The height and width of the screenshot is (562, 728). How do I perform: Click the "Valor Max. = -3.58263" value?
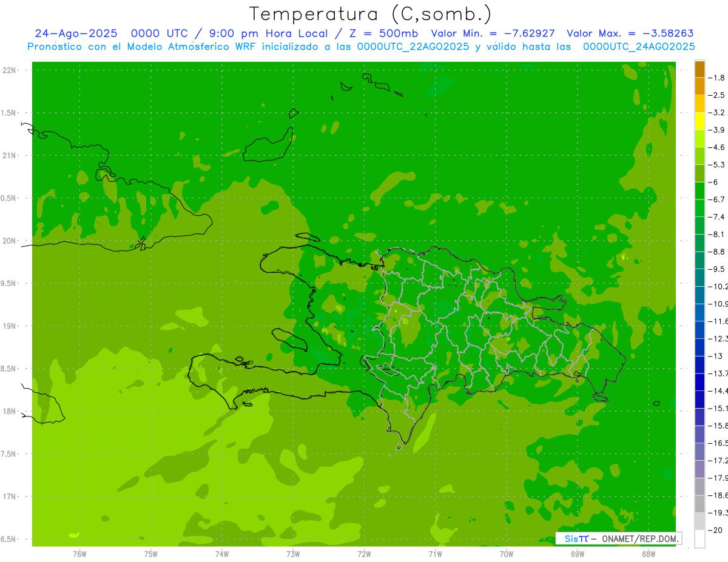click(x=630, y=33)
